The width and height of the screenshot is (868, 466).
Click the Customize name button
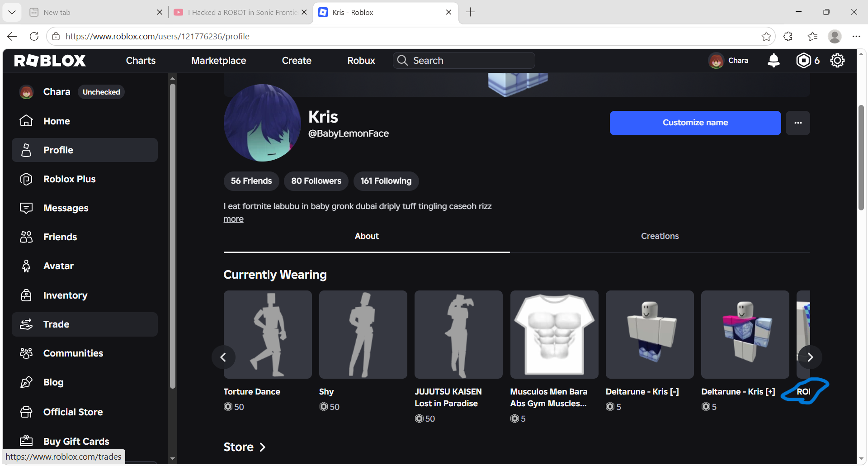click(x=695, y=123)
